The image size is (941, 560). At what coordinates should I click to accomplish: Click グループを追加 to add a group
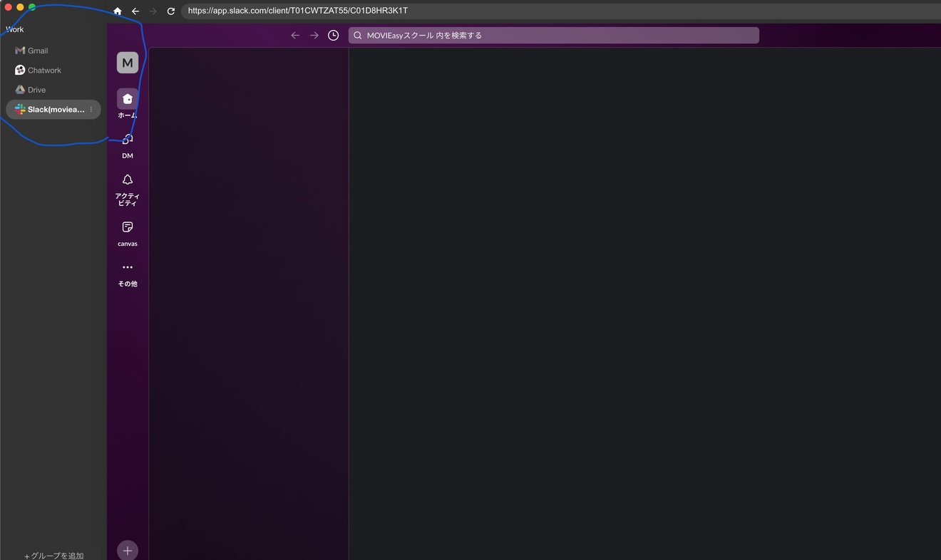[x=53, y=556]
